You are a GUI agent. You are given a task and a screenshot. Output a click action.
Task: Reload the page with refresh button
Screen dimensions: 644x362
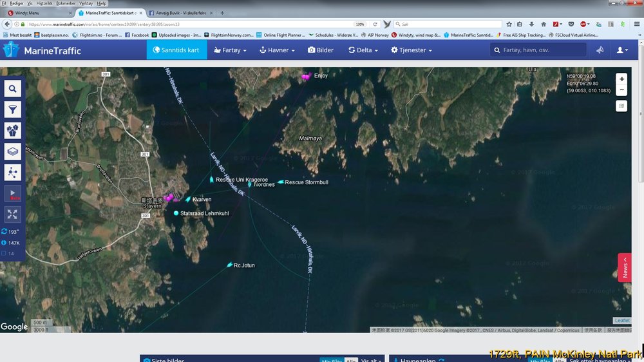point(375,24)
